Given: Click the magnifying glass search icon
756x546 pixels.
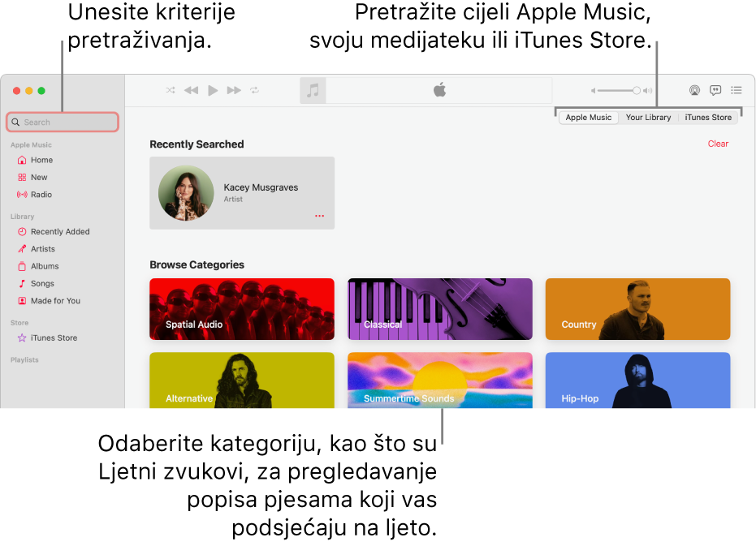Looking at the screenshot, I should point(15,122).
